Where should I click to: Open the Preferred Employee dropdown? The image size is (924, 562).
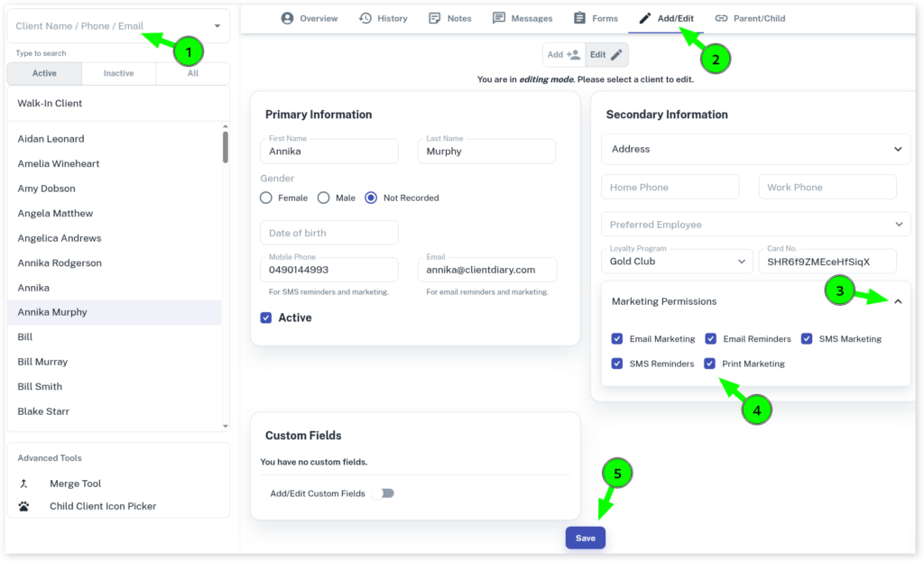898,225
